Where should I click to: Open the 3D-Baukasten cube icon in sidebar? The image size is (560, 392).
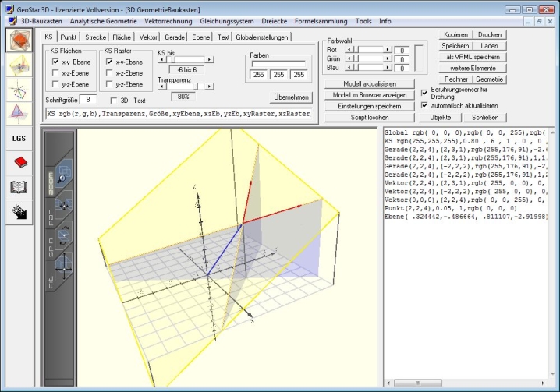point(19,41)
